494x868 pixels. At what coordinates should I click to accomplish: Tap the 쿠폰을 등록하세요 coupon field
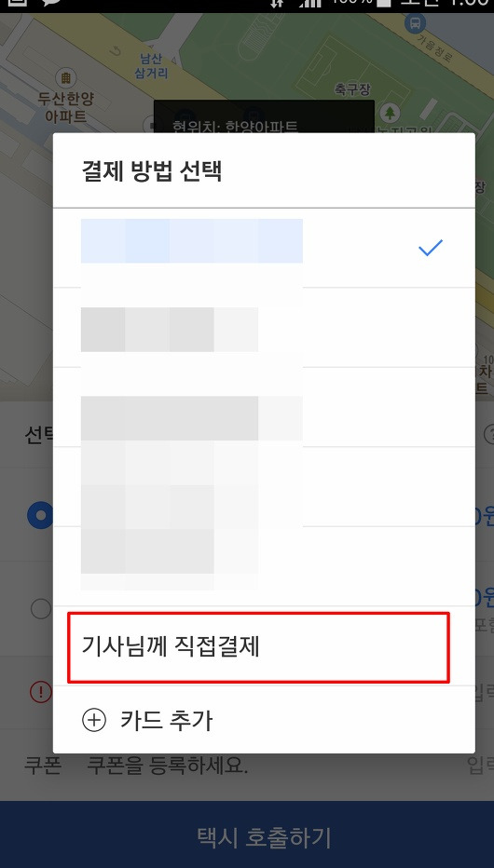pos(168,766)
